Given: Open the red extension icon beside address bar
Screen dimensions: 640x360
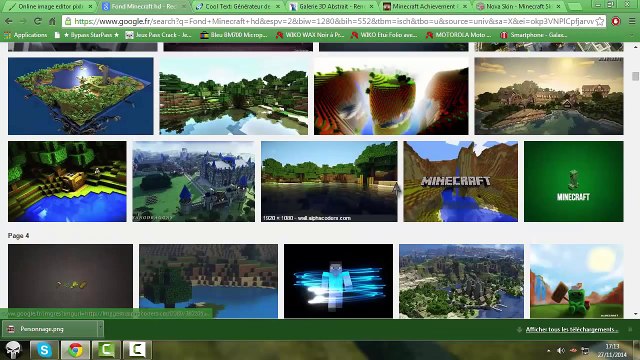Looking at the screenshot, I should (x=616, y=21).
